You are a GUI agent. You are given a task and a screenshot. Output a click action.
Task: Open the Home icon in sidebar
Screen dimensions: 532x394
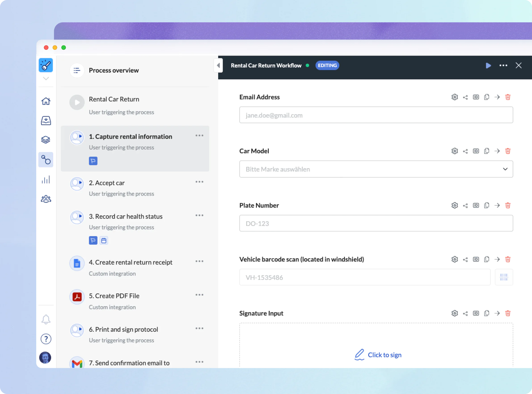coord(46,101)
